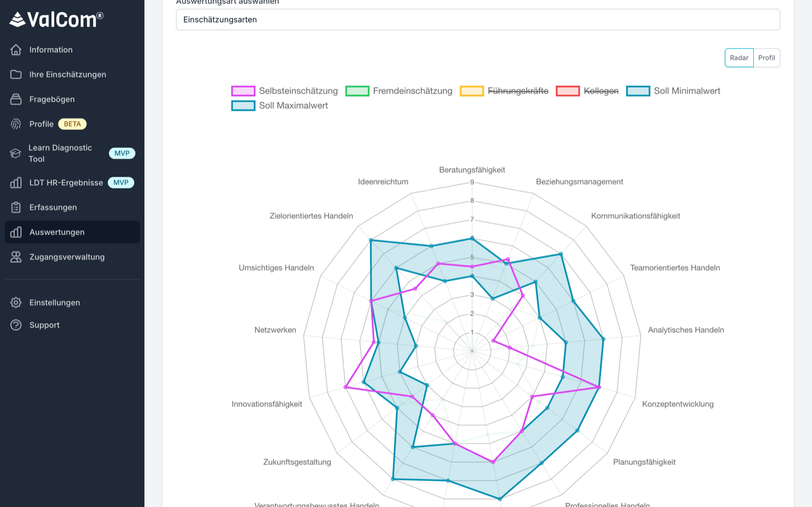This screenshot has height=507, width=812.
Task: Click the ValCom logo
Action: [55, 20]
